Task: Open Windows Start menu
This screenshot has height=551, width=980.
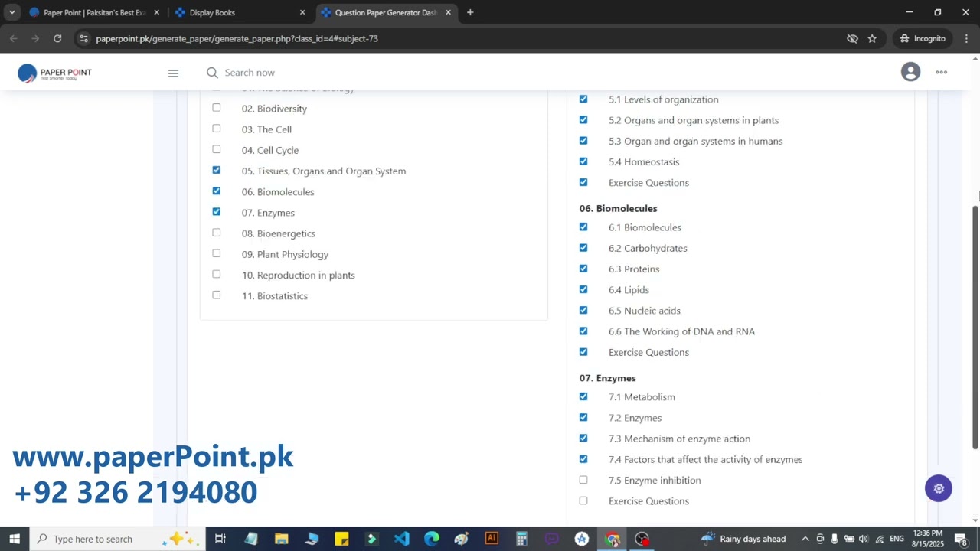Action: [15, 539]
